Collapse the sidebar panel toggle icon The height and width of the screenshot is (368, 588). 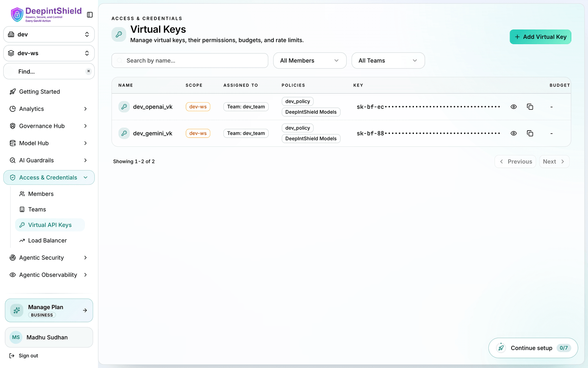[x=90, y=15]
